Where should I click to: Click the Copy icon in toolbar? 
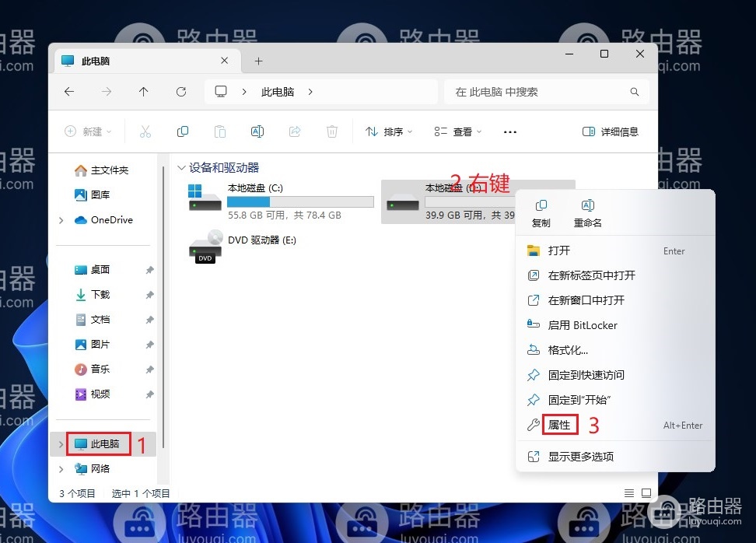pos(183,131)
